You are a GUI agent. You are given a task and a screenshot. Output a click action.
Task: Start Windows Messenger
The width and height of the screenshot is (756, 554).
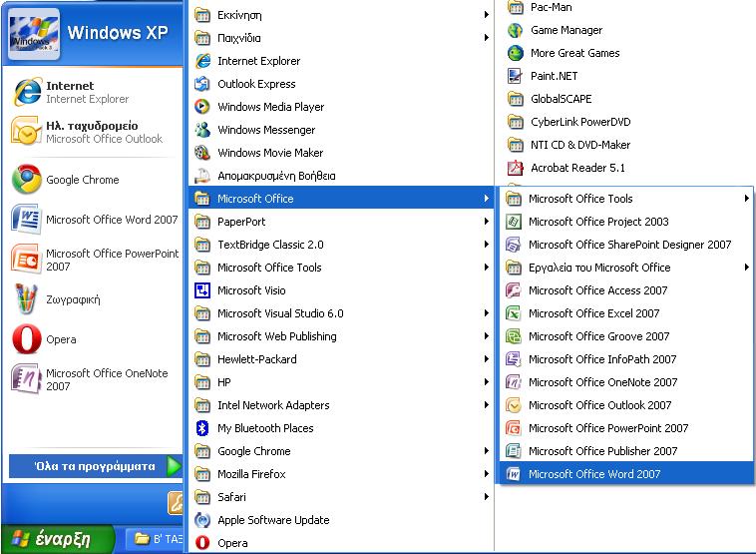point(342,130)
